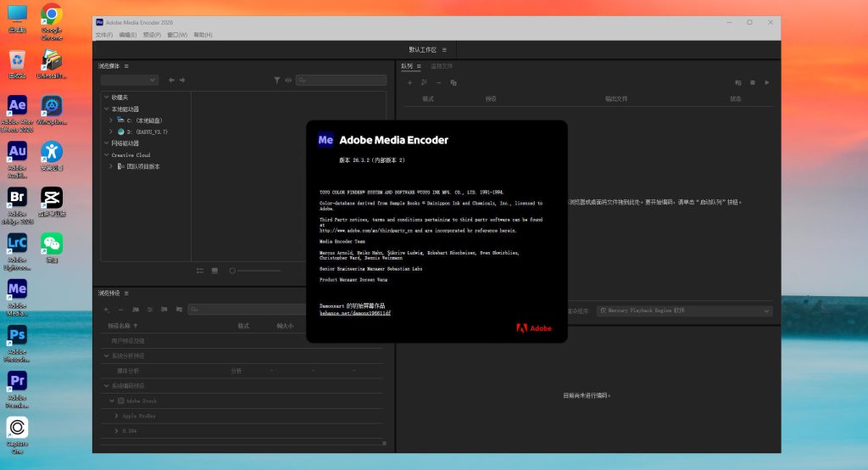Viewport: 868px width, 470px height.
Task: Toggle auto-encode watch folders icon in Queue
Action: point(738,82)
